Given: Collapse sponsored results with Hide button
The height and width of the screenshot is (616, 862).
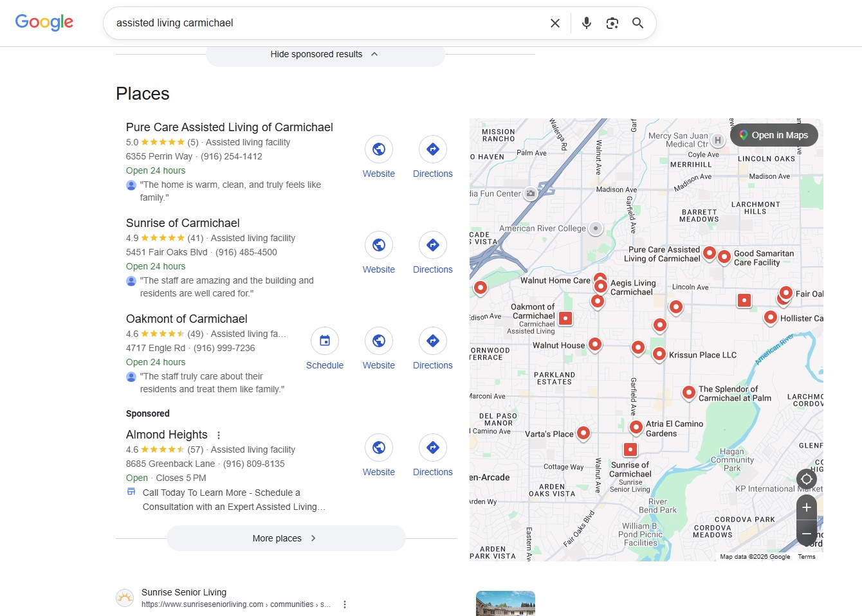Looking at the screenshot, I should (x=325, y=55).
